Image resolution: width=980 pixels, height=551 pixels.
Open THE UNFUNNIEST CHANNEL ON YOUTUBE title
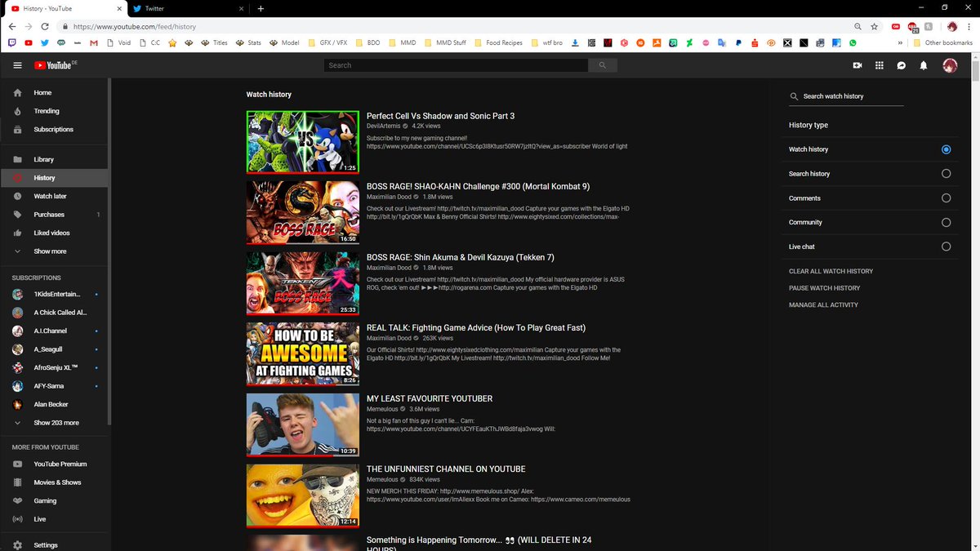[x=446, y=469]
